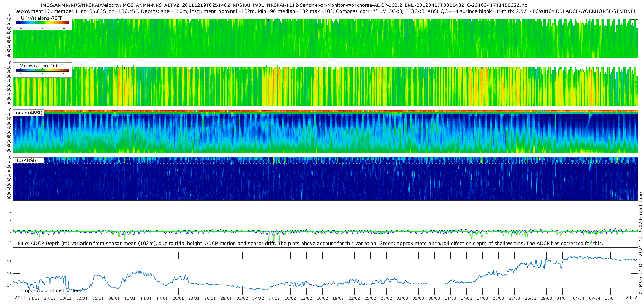Click the 2012 year label

(x=631, y=298)
